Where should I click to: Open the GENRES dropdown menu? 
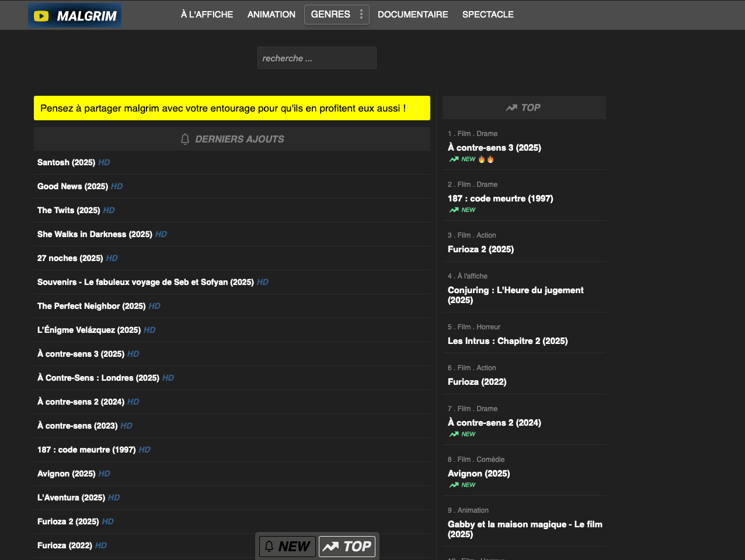(330, 15)
